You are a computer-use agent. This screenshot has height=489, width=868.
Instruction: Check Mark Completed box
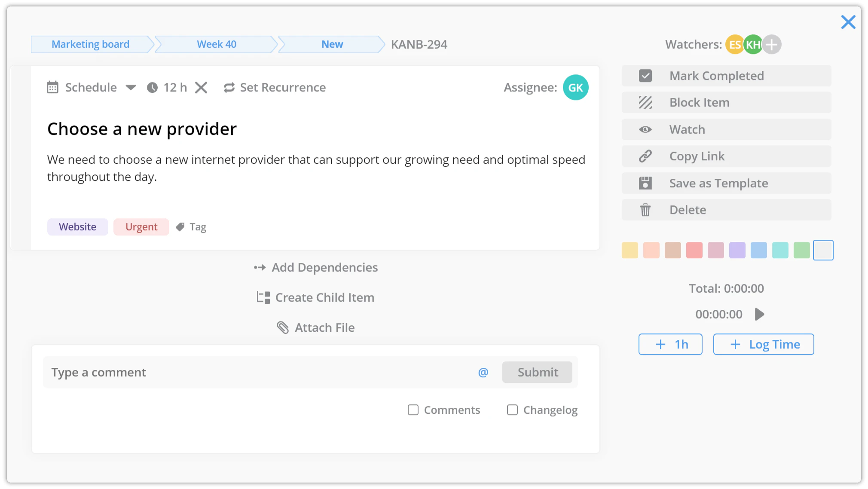[x=645, y=76]
